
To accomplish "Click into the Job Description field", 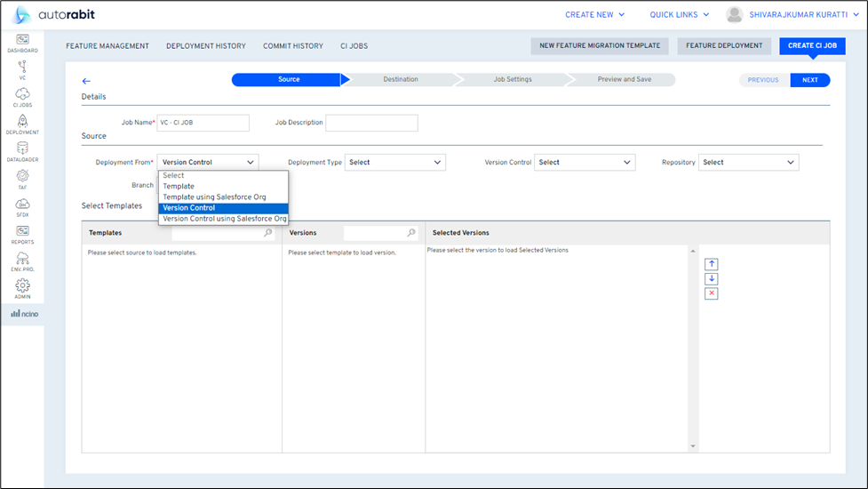I will click(x=371, y=123).
